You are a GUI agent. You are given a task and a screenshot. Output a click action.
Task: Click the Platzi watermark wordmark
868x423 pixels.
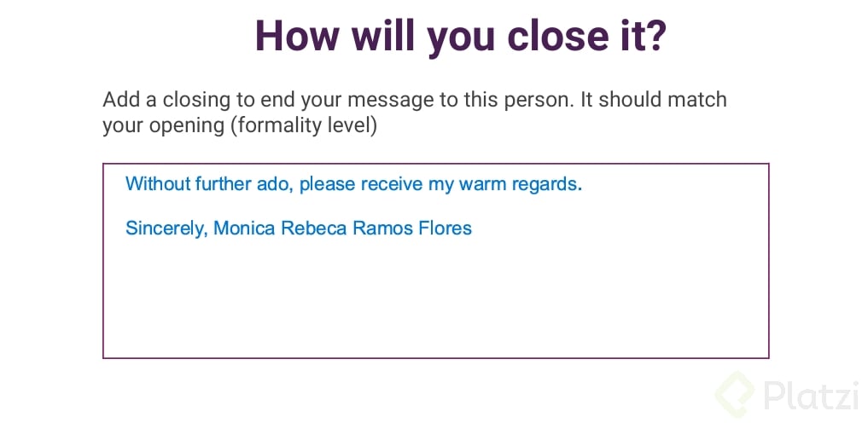812,396
